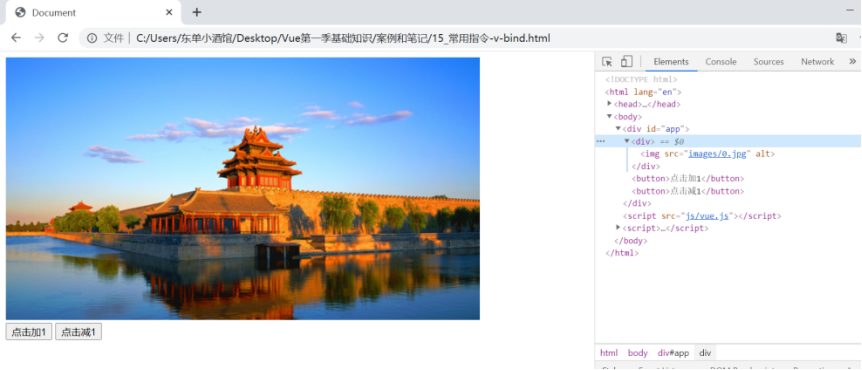Click the 点击减1 button

pyautogui.click(x=79, y=332)
